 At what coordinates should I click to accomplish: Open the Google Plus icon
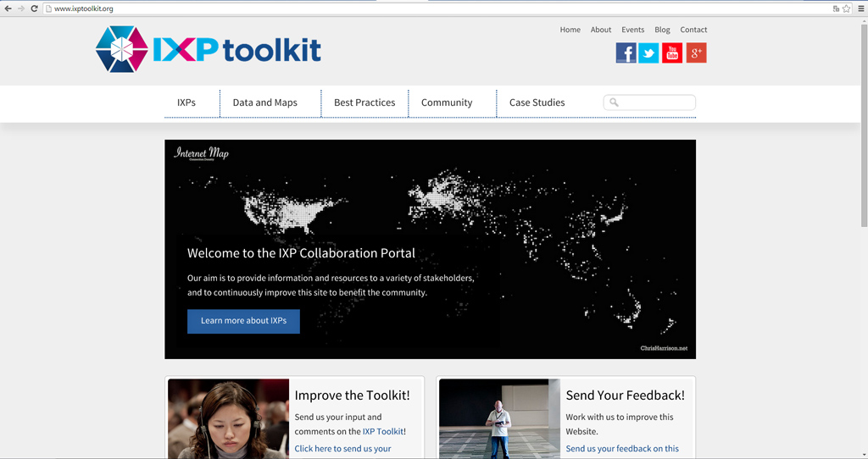pyautogui.click(x=697, y=53)
